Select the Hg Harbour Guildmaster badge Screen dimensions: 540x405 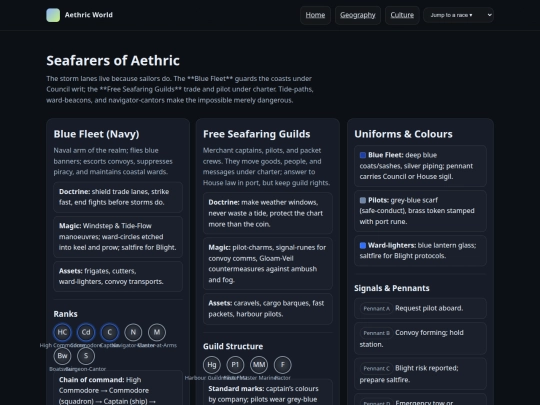pos(212,365)
